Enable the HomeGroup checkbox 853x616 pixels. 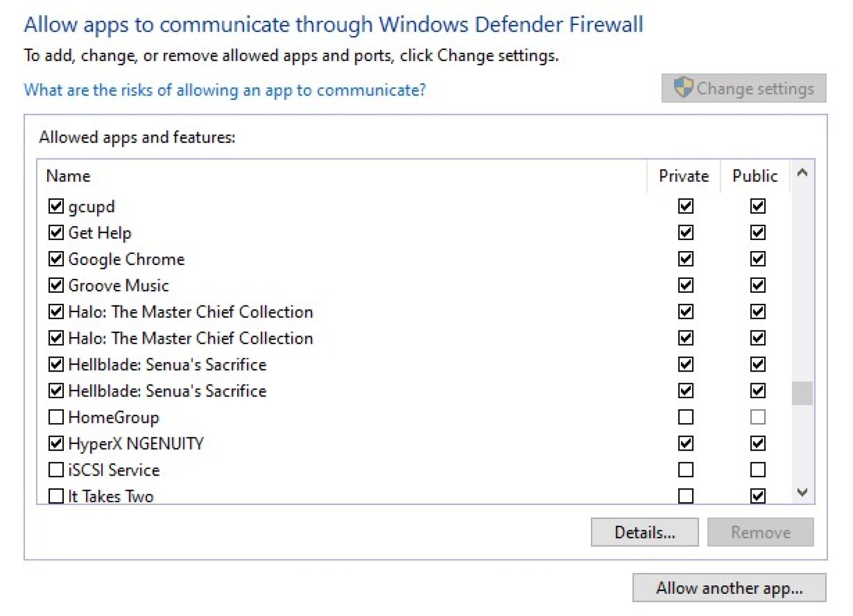pyautogui.click(x=56, y=417)
